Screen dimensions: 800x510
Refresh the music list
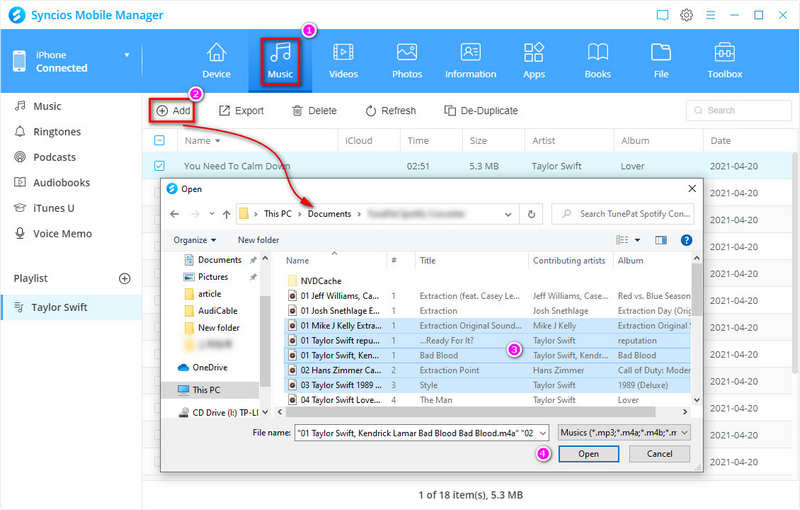[x=391, y=111]
